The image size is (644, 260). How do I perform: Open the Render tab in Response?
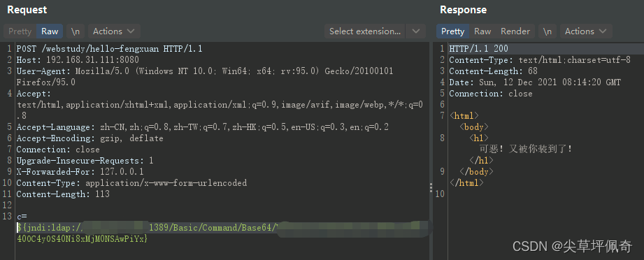pos(515,31)
